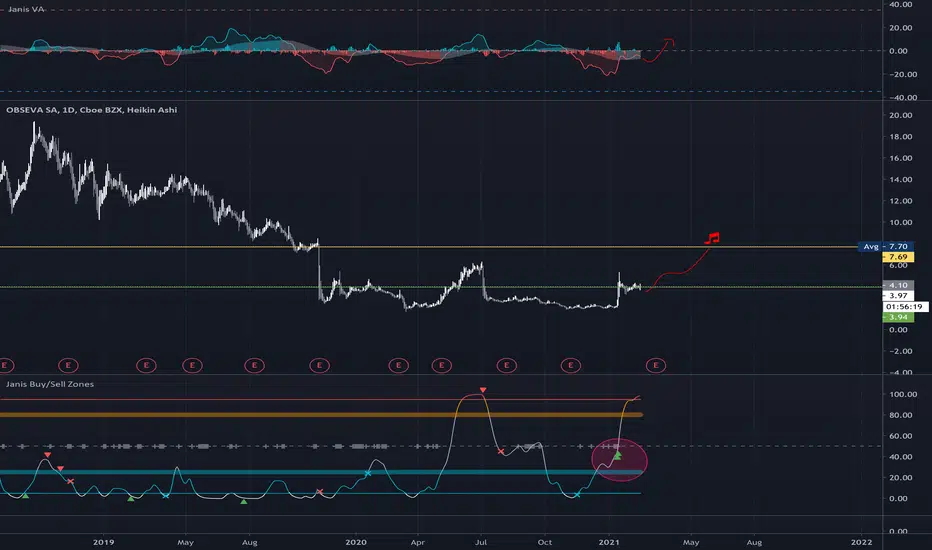Select the Janis VA indicator title
This screenshot has height=550, width=932.
click(26, 10)
